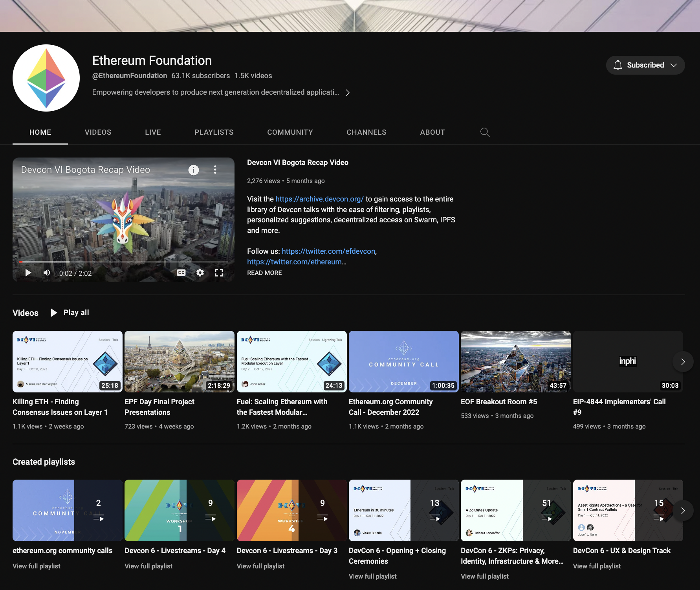Screen dimensions: 700x590
Task: Click Killing ETH video title
Action: [60, 407]
